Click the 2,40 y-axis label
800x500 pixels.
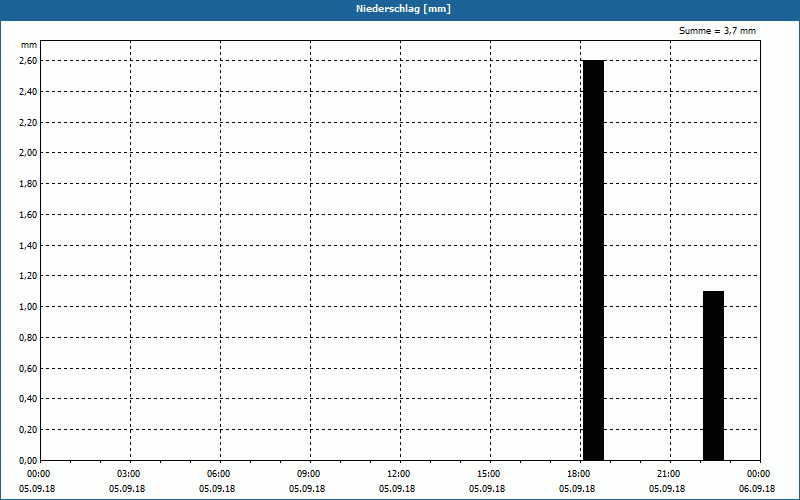coord(28,92)
